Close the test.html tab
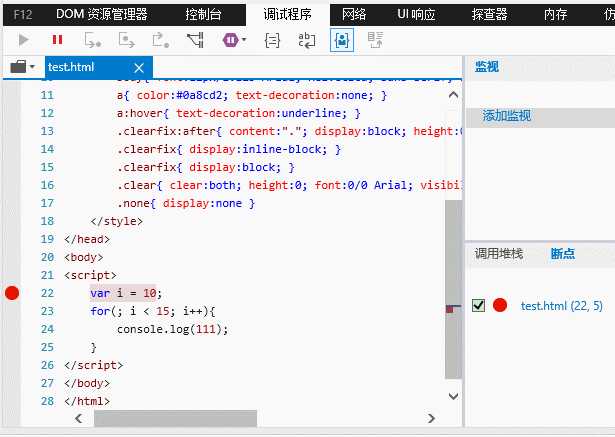The height and width of the screenshot is (437, 615). coord(139,68)
